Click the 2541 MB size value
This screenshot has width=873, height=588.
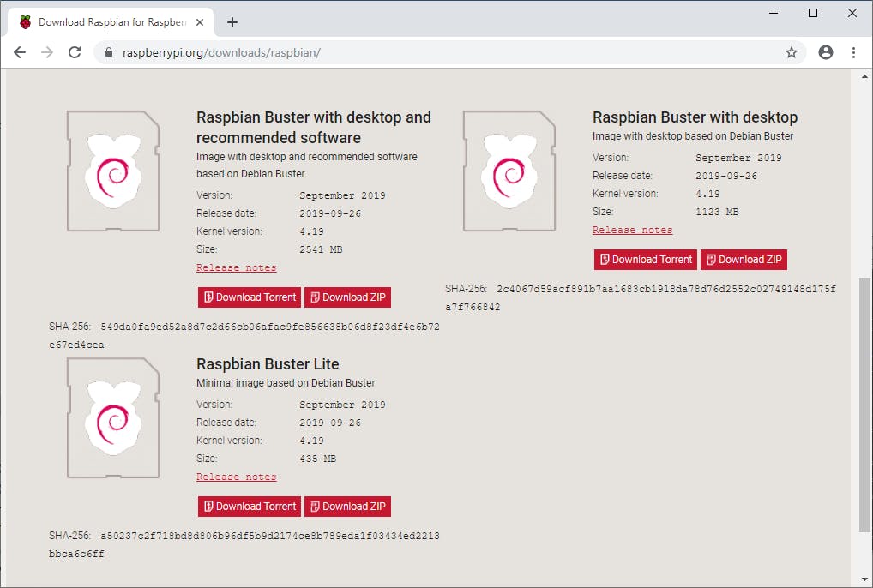pos(321,249)
